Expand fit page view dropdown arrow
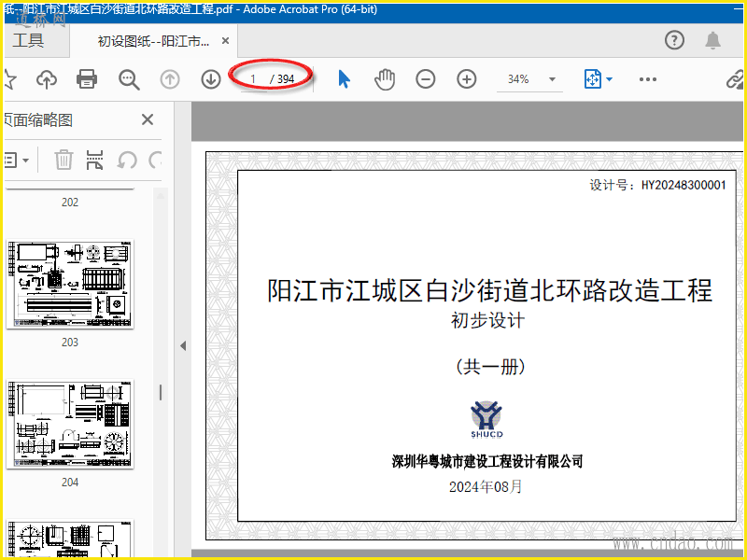This screenshot has height=560, width=747. click(x=609, y=79)
